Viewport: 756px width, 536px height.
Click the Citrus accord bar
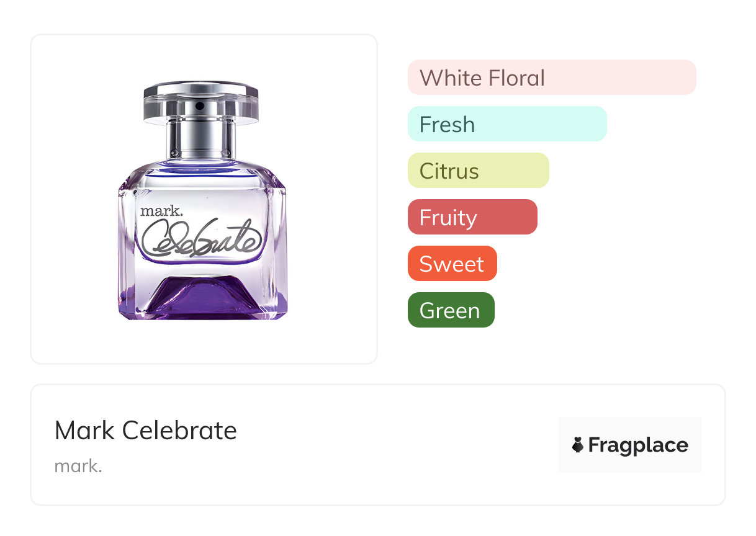coord(478,171)
